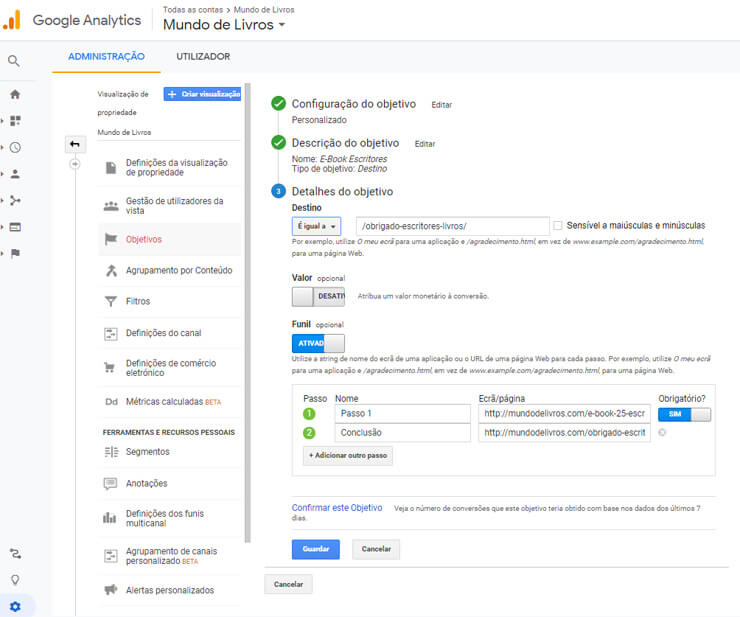Click the users icon for Gestão de utilizadores

111,206
